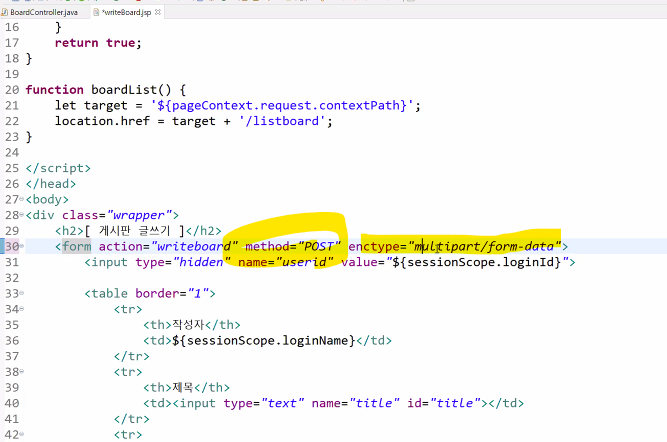Click the closing '</script>' tag

coord(58,168)
